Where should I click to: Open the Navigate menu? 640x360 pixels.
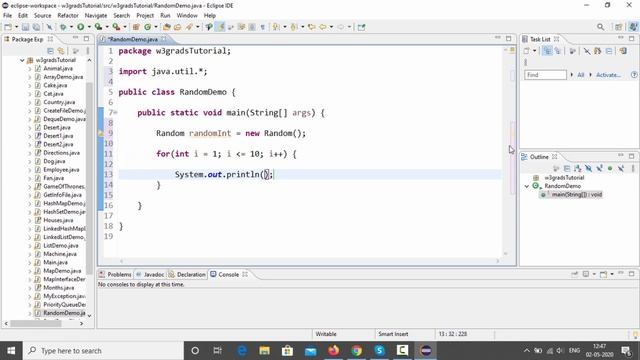[96, 16]
